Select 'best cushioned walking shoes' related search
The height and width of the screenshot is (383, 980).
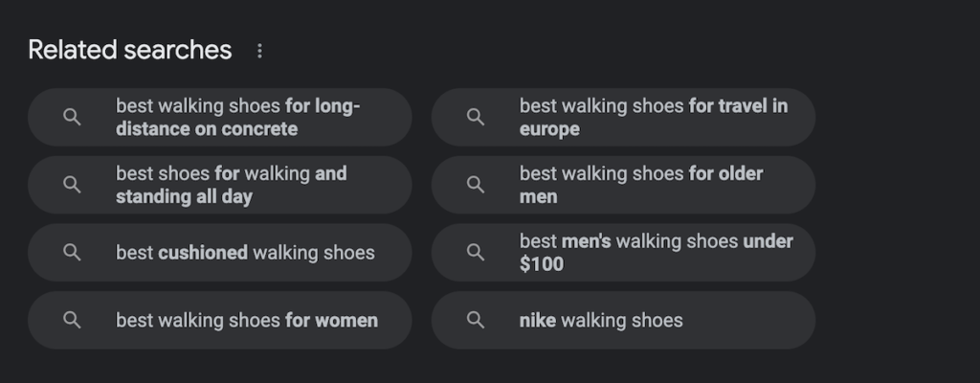pyautogui.click(x=220, y=252)
